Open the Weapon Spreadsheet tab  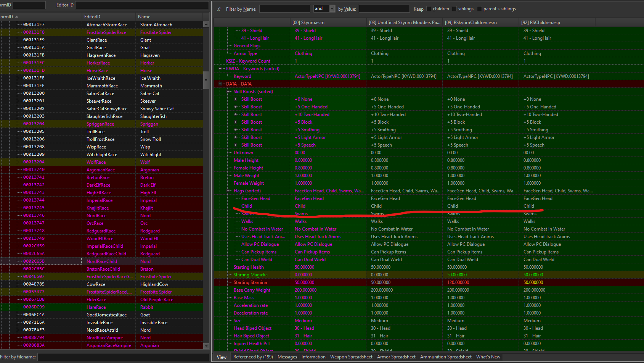(351, 357)
